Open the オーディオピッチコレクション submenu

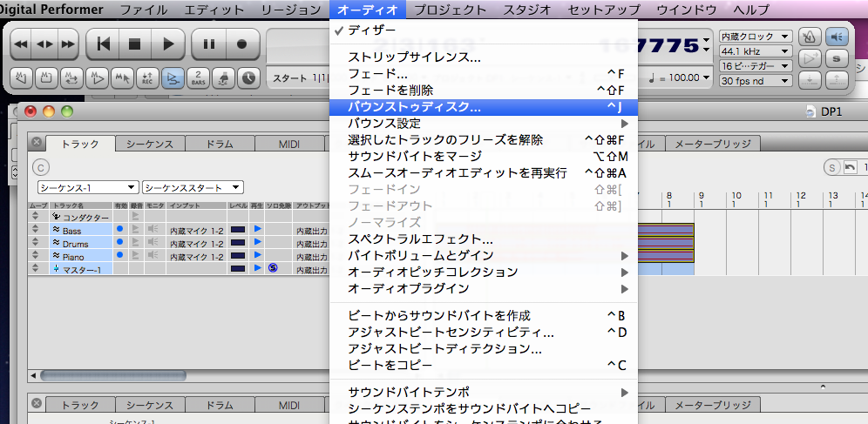point(484,273)
